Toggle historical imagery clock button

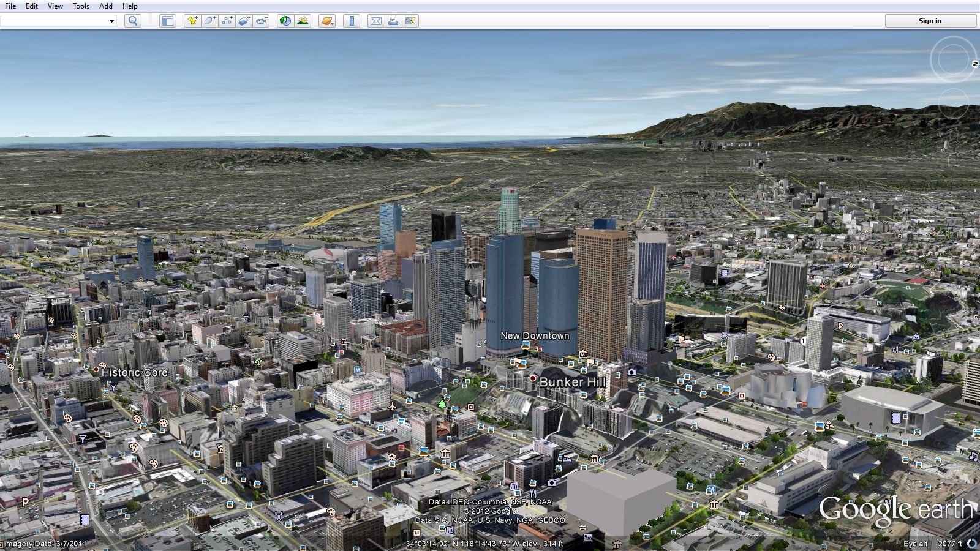tap(285, 21)
